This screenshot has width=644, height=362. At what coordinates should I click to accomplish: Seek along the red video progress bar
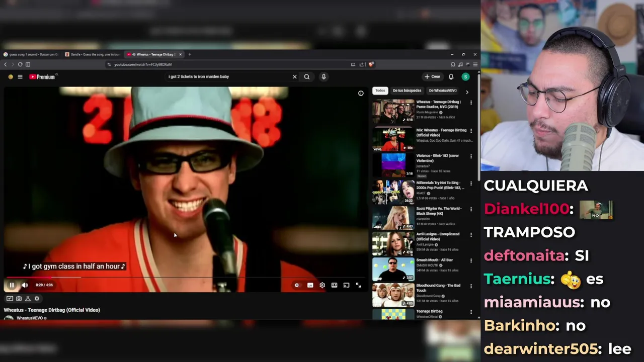click(x=186, y=277)
